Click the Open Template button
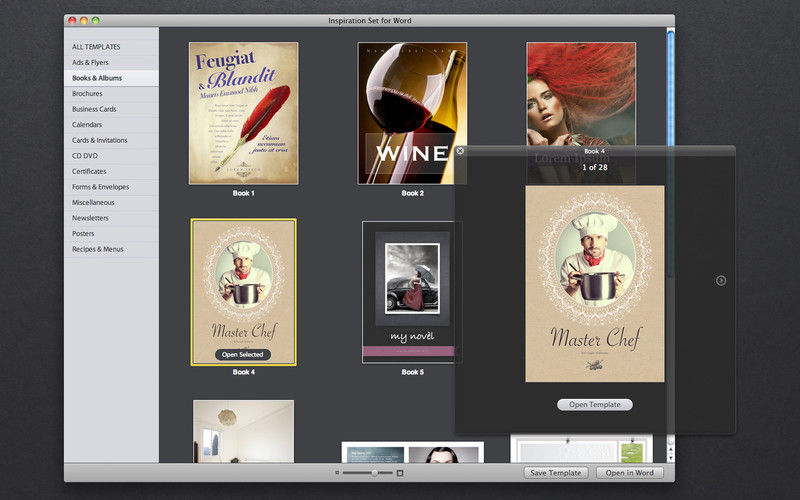This screenshot has width=800, height=500. coord(595,405)
